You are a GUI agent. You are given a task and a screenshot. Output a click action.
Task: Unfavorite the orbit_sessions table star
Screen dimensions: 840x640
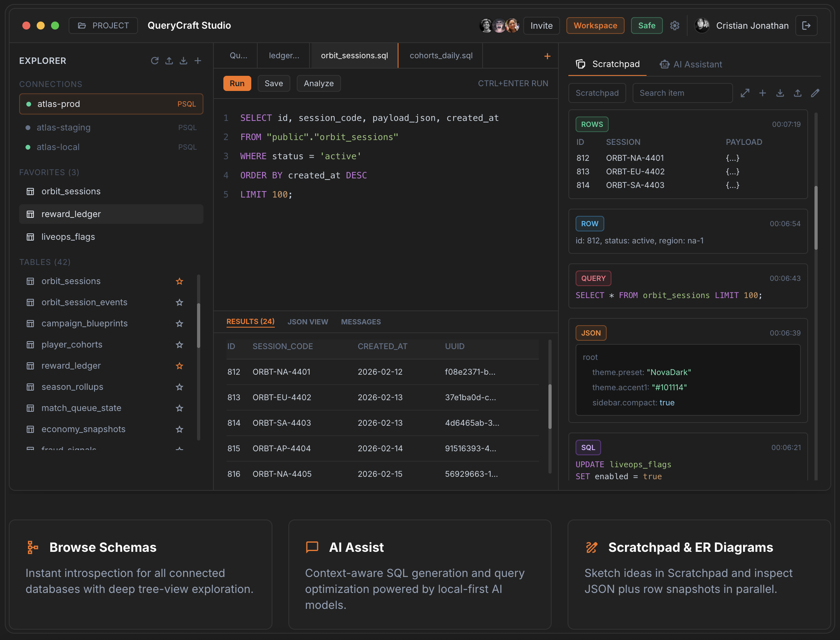(x=179, y=281)
